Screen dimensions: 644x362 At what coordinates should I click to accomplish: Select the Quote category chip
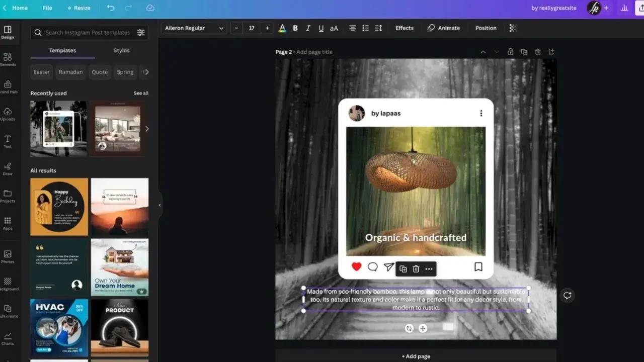click(100, 72)
